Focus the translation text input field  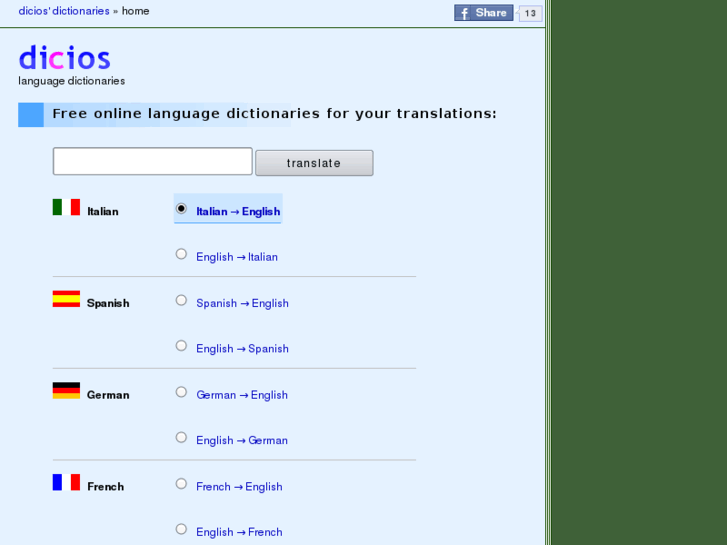[153, 161]
